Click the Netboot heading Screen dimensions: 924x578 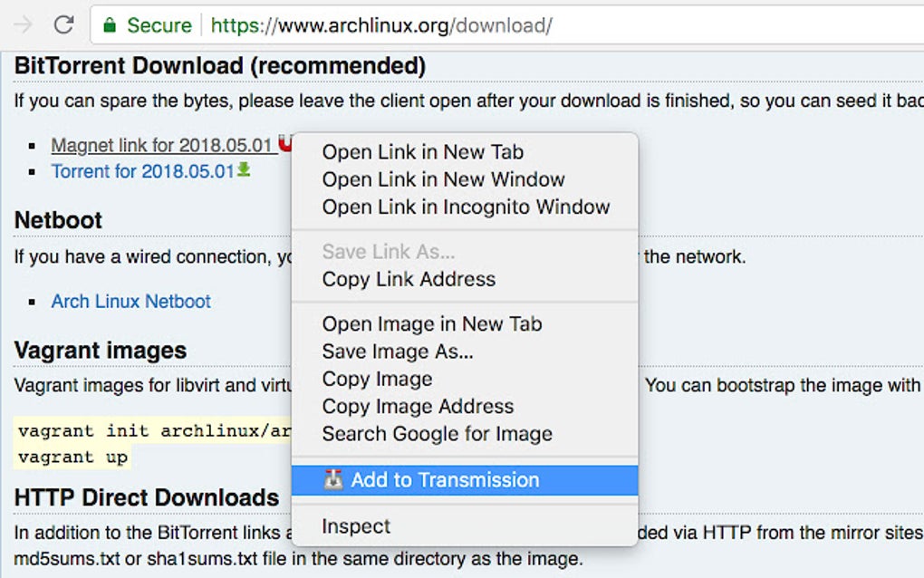[58, 220]
